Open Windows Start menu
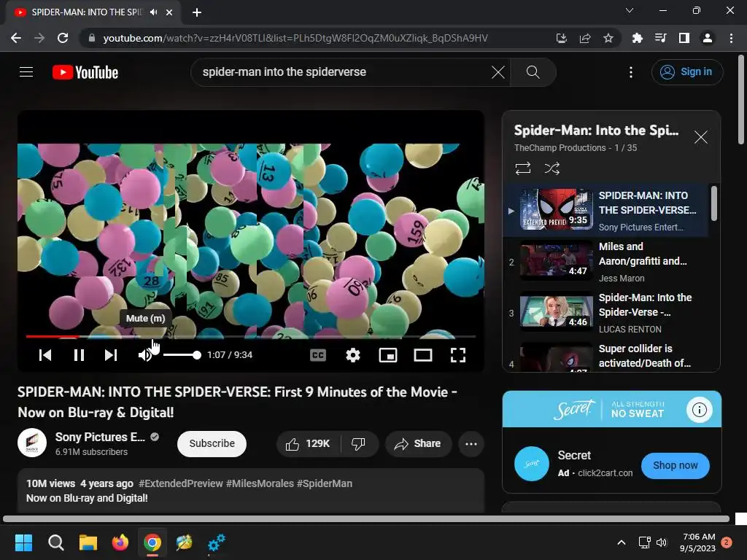The height and width of the screenshot is (560, 747). (x=23, y=542)
